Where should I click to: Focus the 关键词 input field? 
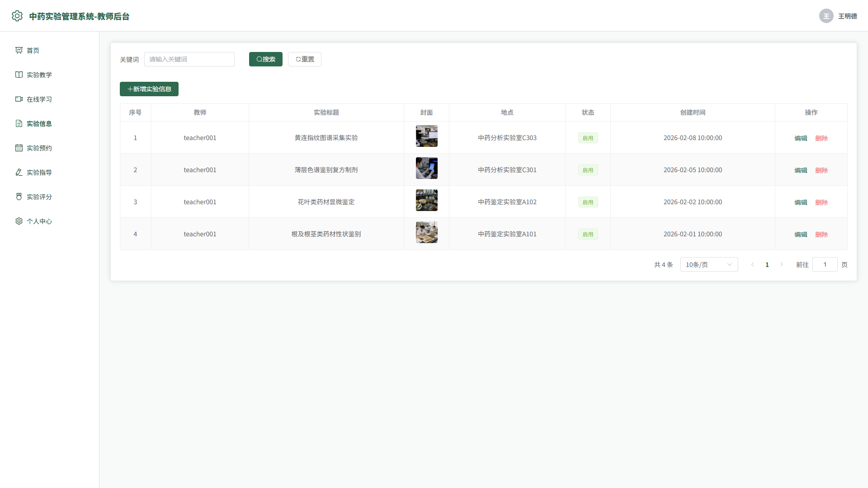point(189,59)
